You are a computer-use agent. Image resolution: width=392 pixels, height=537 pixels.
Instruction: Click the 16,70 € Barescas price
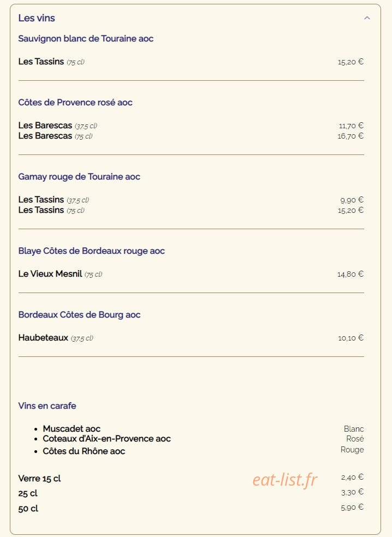[351, 136]
